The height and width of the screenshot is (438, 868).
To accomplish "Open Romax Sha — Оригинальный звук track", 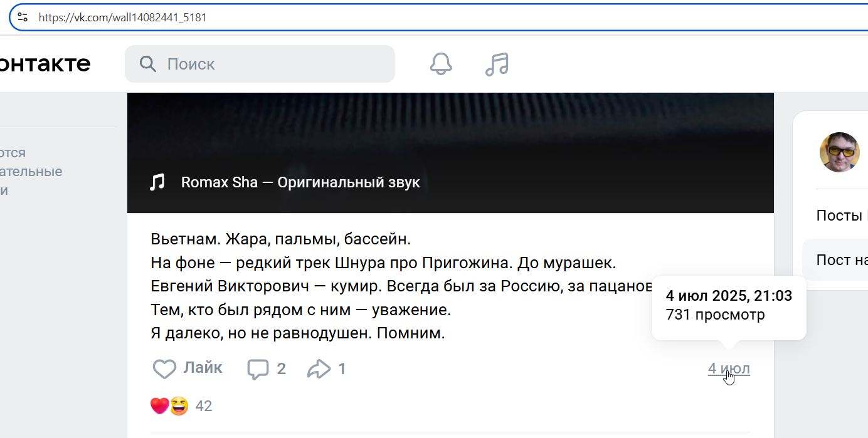I will 300,182.
